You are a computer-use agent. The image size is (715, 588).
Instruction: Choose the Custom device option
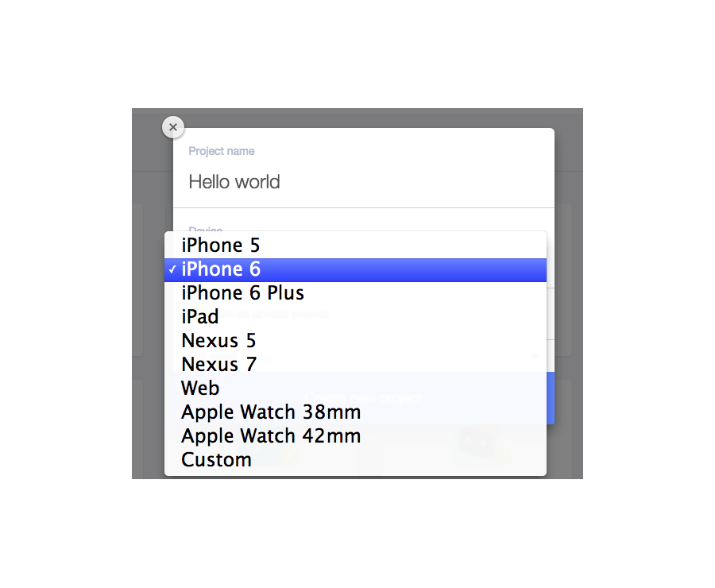pyautogui.click(x=355, y=460)
